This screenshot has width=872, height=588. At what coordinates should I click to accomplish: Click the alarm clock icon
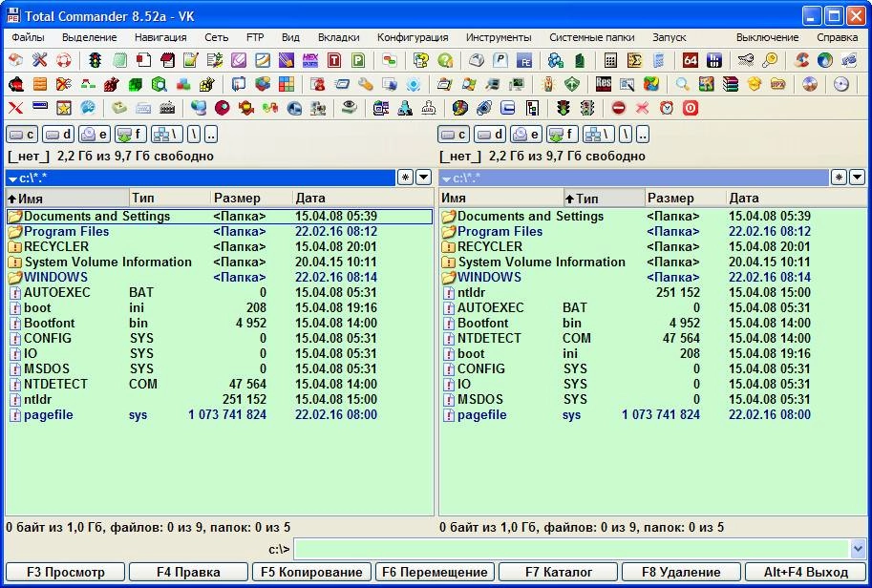pos(667,108)
